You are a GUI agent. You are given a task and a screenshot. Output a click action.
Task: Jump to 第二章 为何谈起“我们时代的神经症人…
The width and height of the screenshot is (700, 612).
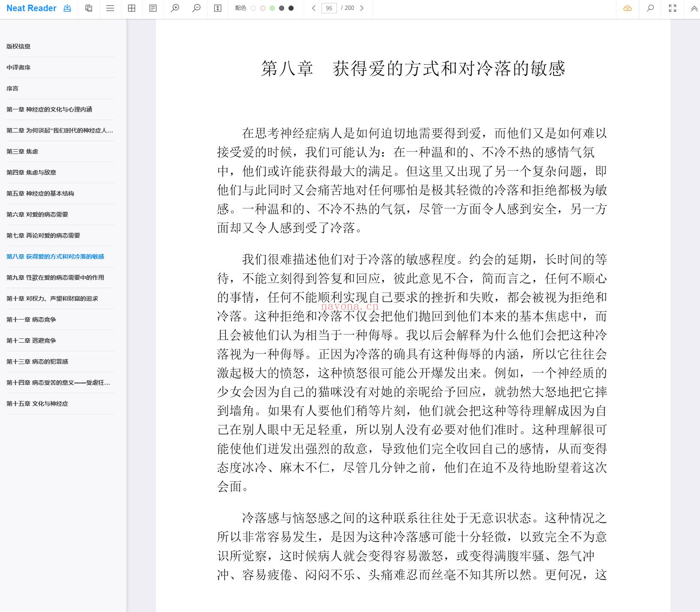point(60,130)
